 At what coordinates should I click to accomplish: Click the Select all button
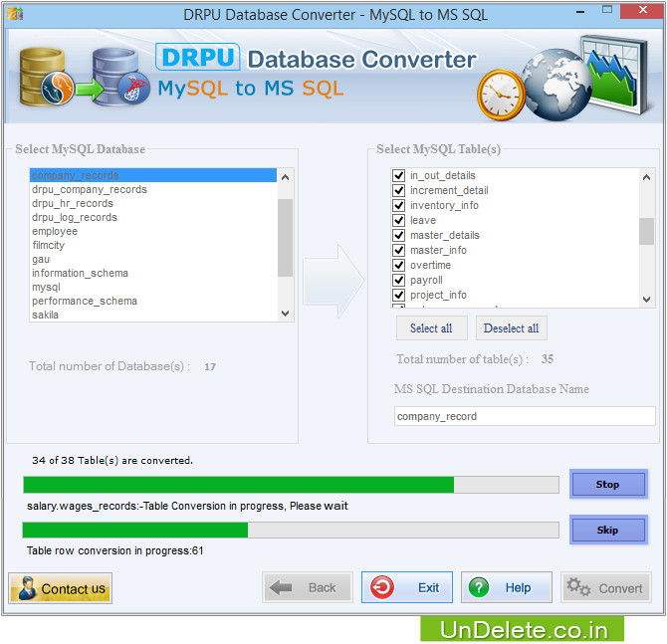[431, 328]
